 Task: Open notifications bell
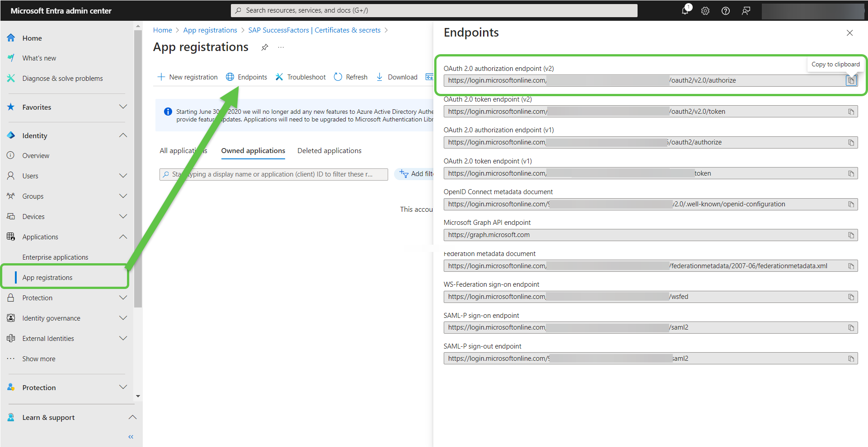pos(685,10)
